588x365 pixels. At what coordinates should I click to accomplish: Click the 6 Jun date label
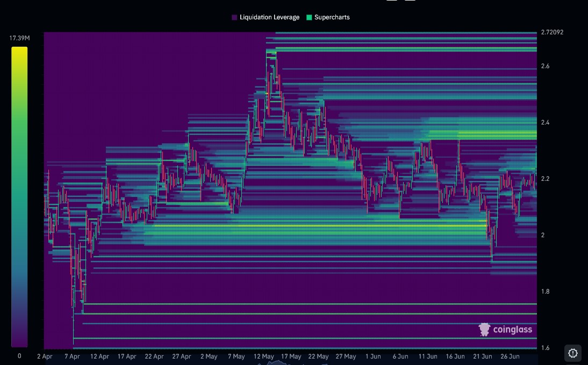point(400,356)
